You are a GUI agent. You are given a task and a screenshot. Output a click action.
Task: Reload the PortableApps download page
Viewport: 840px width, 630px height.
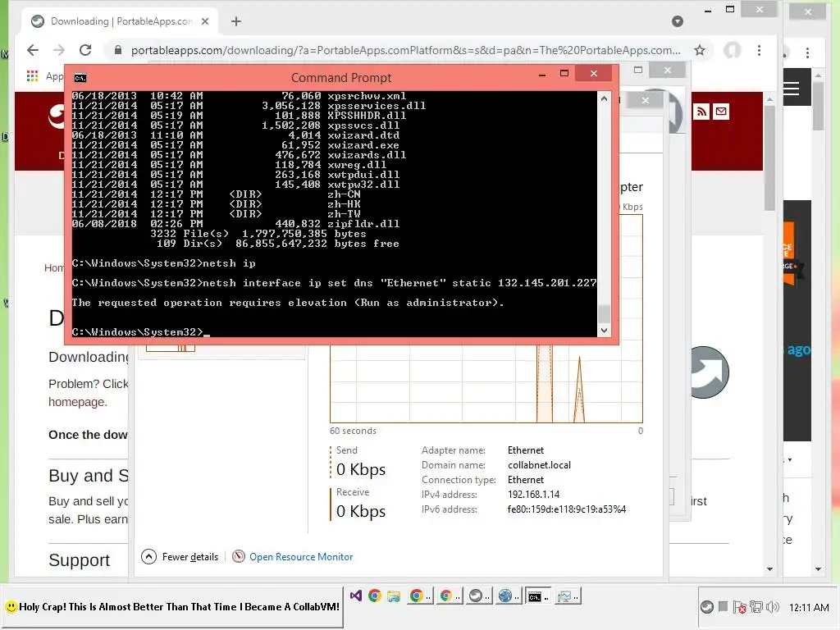point(85,50)
